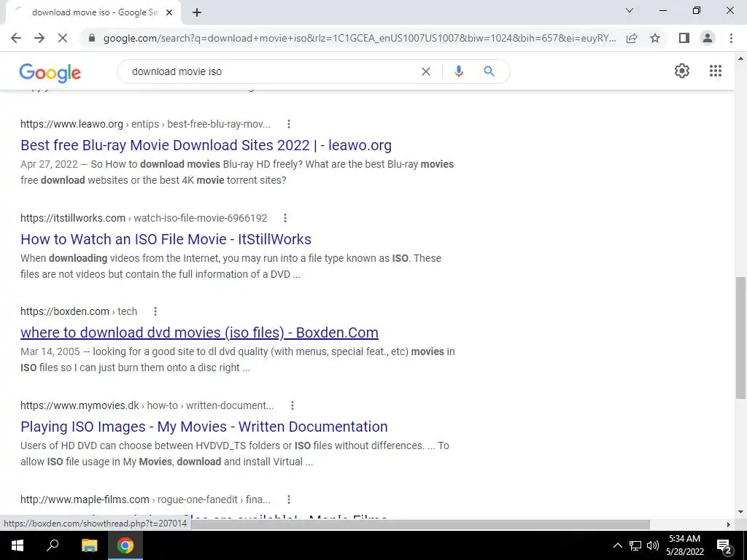Submit search with magnifier icon
This screenshot has width=747, height=560.
pyautogui.click(x=489, y=71)
